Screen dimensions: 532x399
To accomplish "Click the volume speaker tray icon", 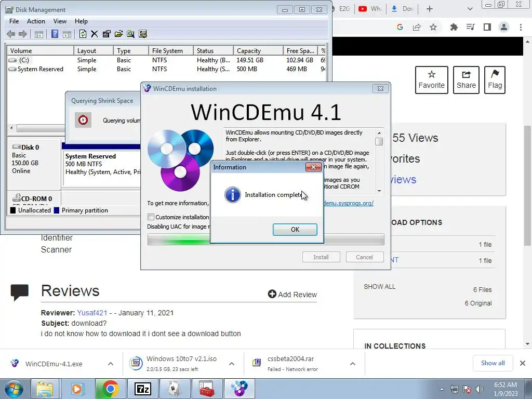I will (x=480, y=389).
